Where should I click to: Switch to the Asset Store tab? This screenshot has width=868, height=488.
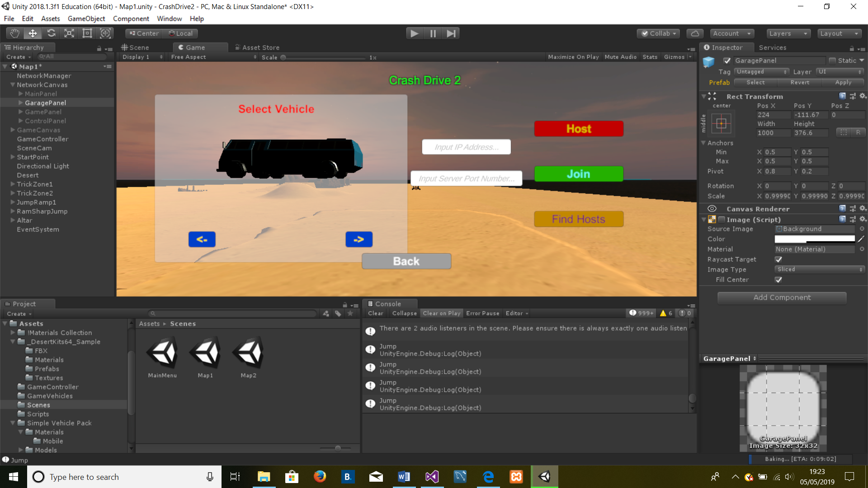click(257, 47)
